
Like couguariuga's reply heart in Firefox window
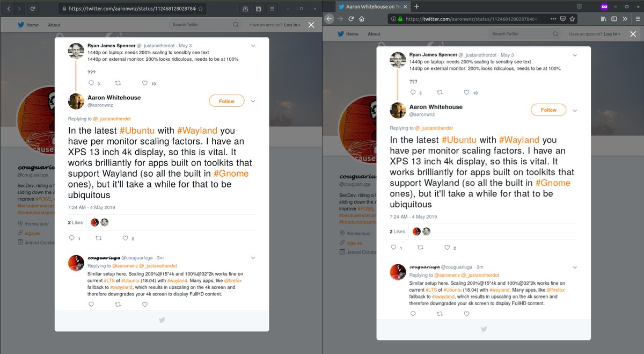pyautogui.click(x=467, y=313)
